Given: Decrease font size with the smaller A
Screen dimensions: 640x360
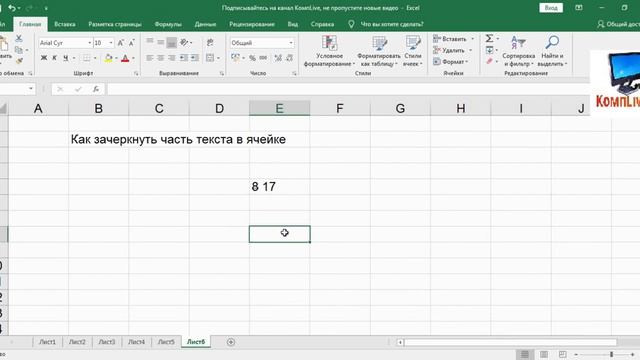Looking at the screenshot, I should [131, 43].
